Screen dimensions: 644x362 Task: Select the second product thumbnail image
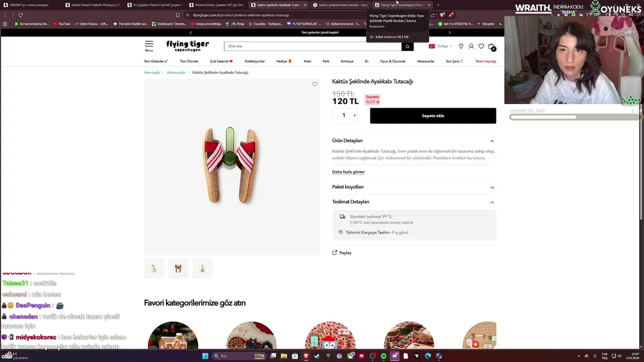pos(178,268)
